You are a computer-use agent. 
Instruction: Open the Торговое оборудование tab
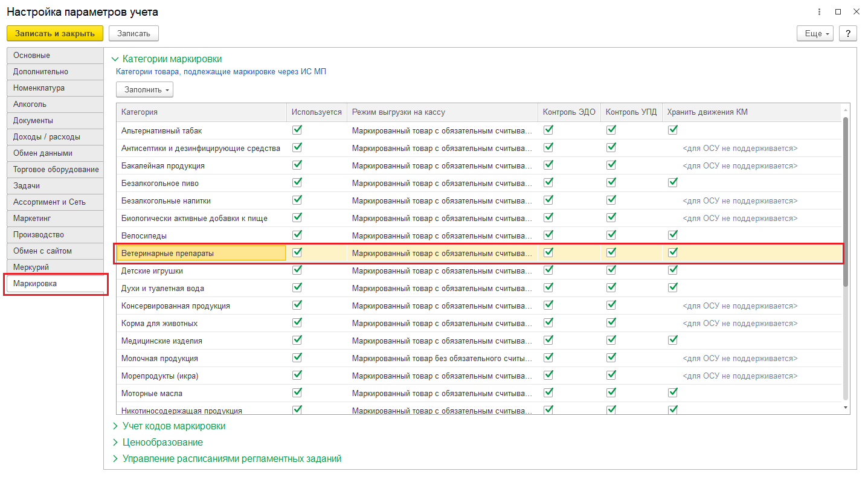56,170
